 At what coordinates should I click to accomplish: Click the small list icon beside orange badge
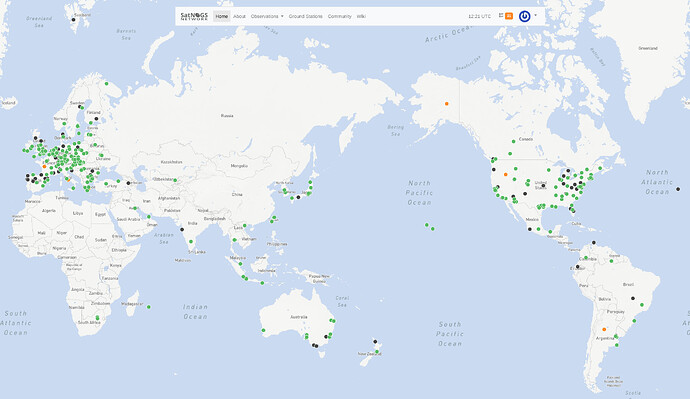pos(501,15)
